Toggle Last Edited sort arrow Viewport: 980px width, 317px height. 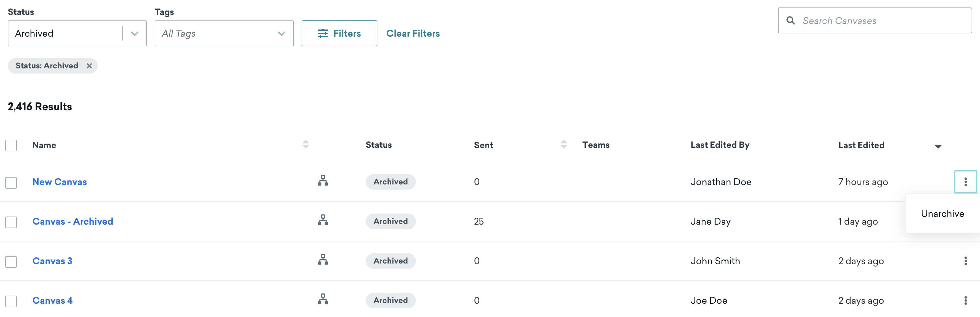[938, 146]
